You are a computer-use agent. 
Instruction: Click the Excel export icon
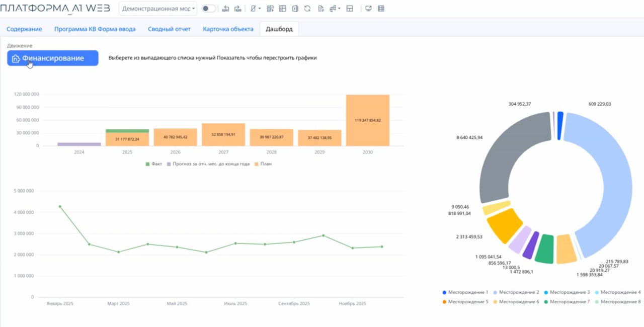click(295, 9)
